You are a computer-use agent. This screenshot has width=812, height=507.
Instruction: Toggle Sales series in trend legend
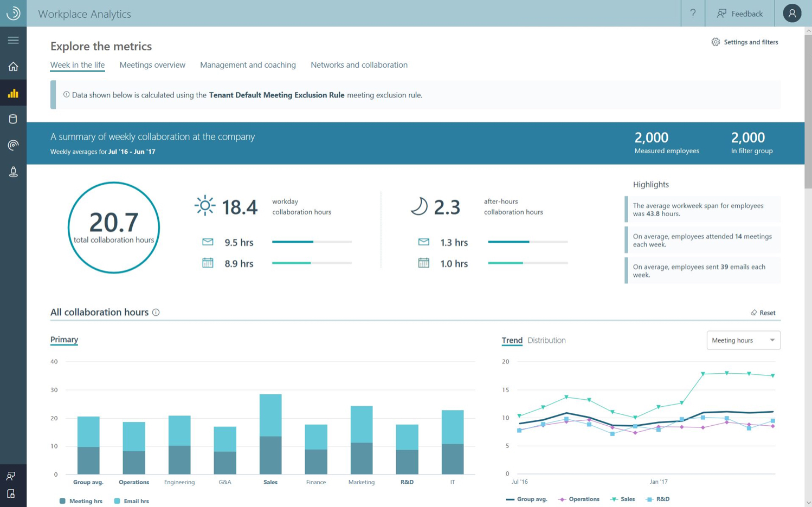[x=622, y=499]
